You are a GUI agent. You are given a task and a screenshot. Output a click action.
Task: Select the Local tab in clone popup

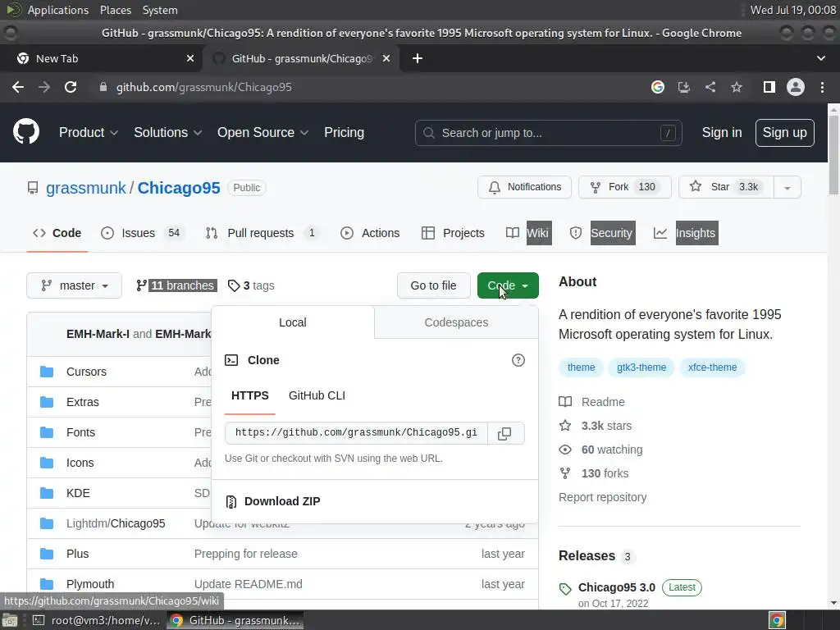coord(293,322)
